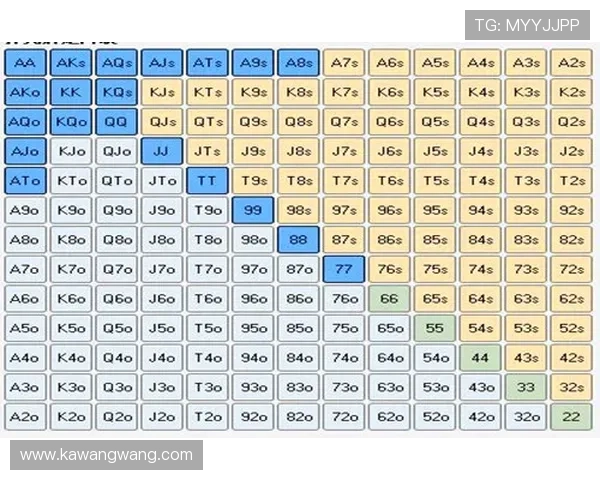600x480 pixels.
Task: Select the 44 pocket pair cell
Action: click(x=480, y=358)
